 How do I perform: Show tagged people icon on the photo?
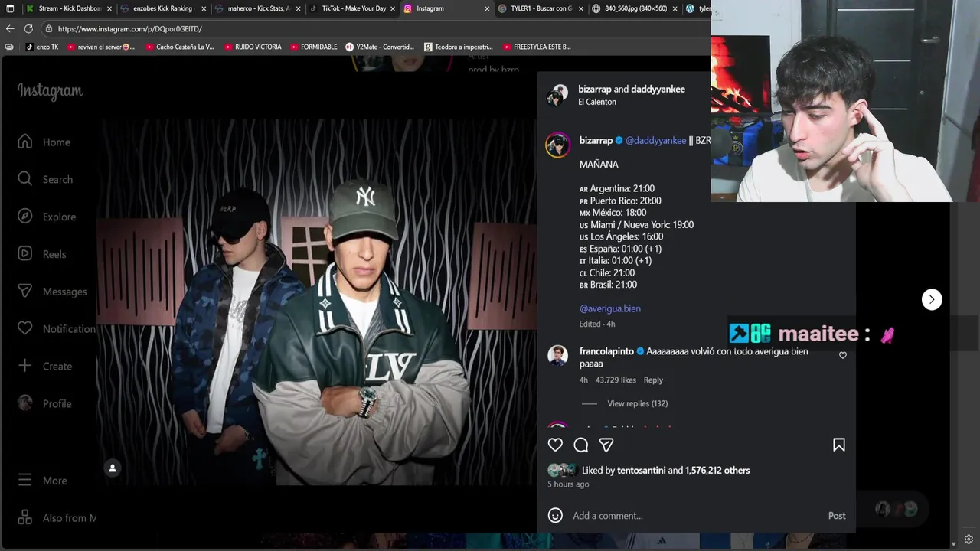click(113, 468)
